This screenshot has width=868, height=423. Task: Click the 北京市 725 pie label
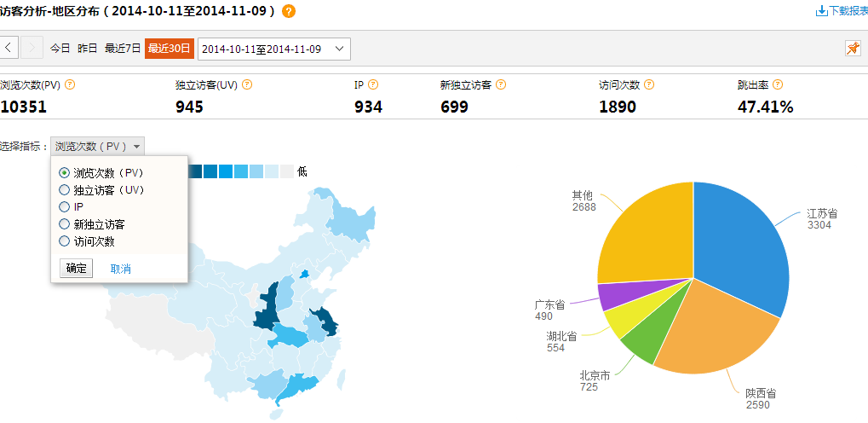595,381
